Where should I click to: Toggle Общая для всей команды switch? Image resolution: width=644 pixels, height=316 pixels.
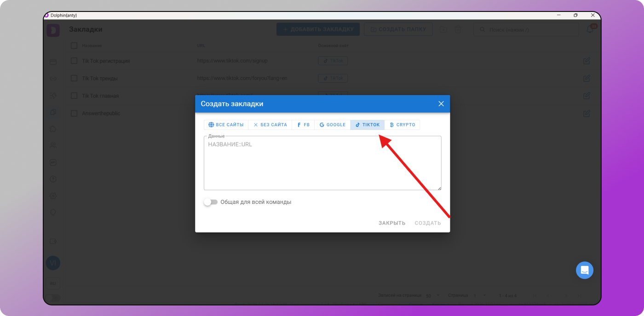[211, 202]
